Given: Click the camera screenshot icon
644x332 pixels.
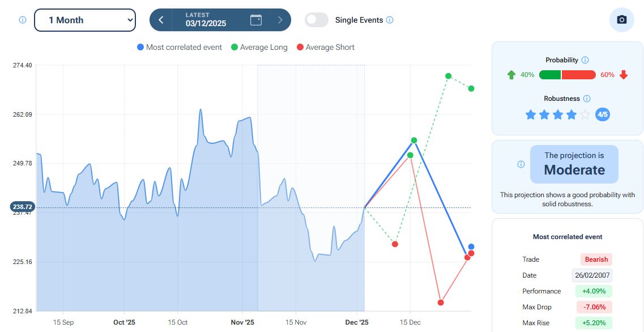Looking at the screenshot, I should pyautogui.click(x=621, y=20).
